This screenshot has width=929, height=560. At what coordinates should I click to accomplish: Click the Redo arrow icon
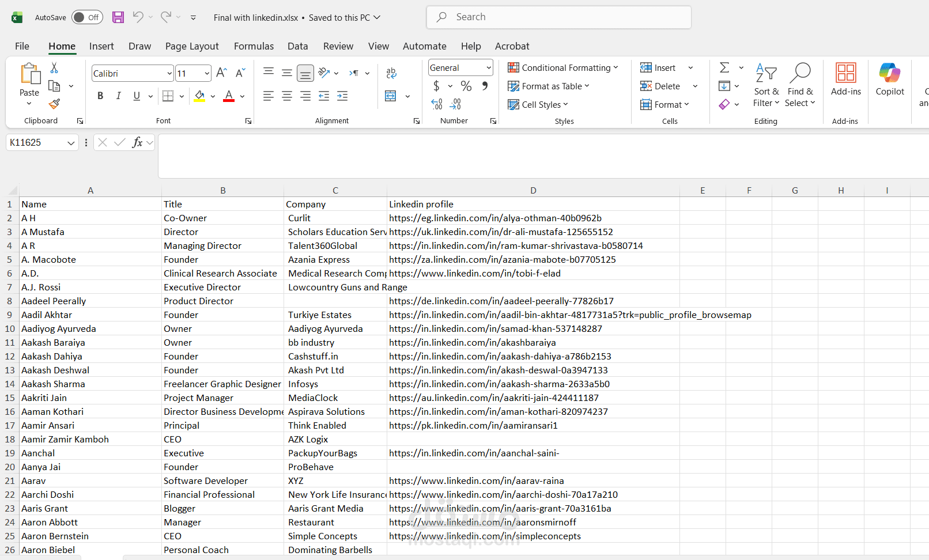(x=166, y=17)
